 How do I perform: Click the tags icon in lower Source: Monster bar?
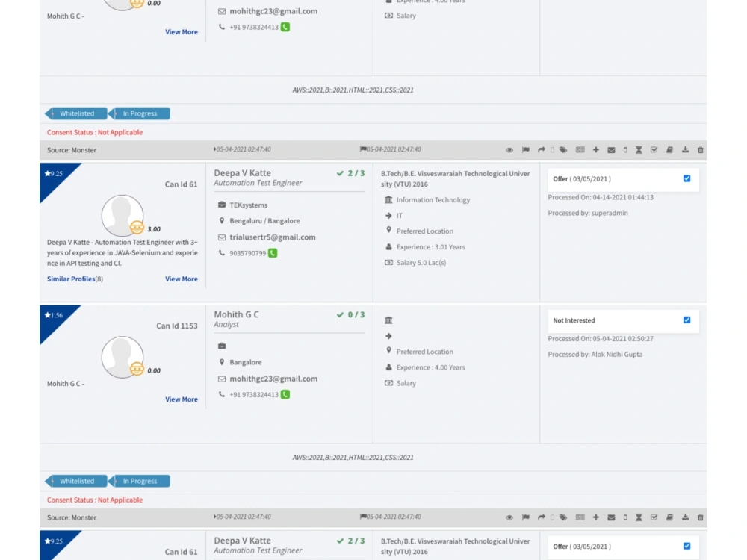click(563, 517)
